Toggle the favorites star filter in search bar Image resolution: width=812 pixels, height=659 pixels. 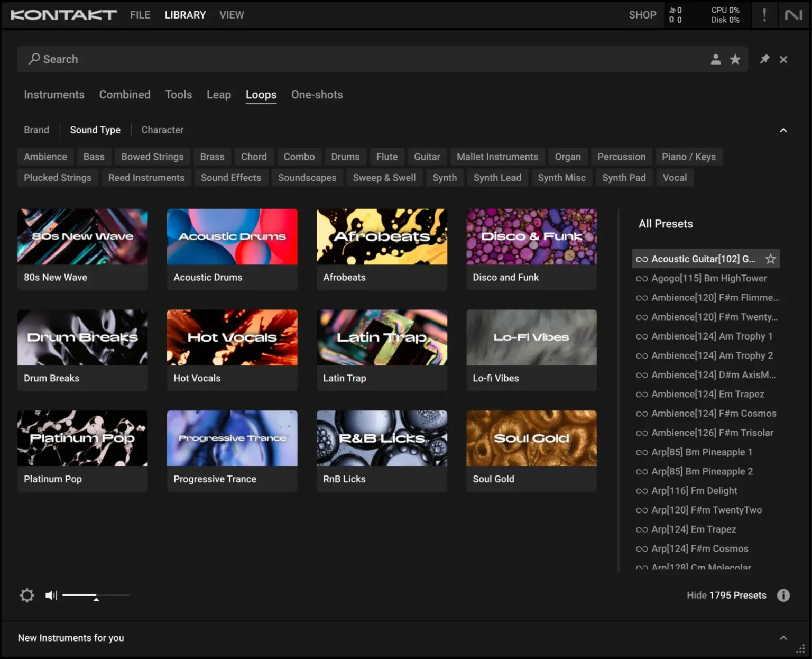[735, 59]
